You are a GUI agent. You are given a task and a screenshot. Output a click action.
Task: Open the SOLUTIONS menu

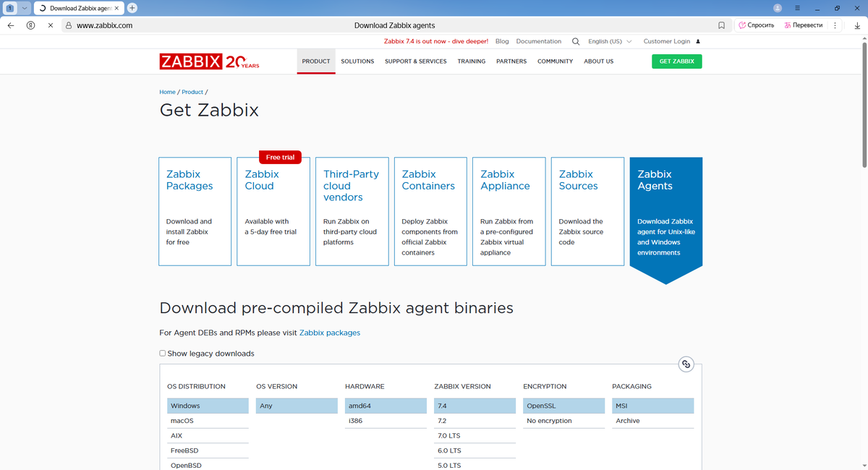point(357,61)
